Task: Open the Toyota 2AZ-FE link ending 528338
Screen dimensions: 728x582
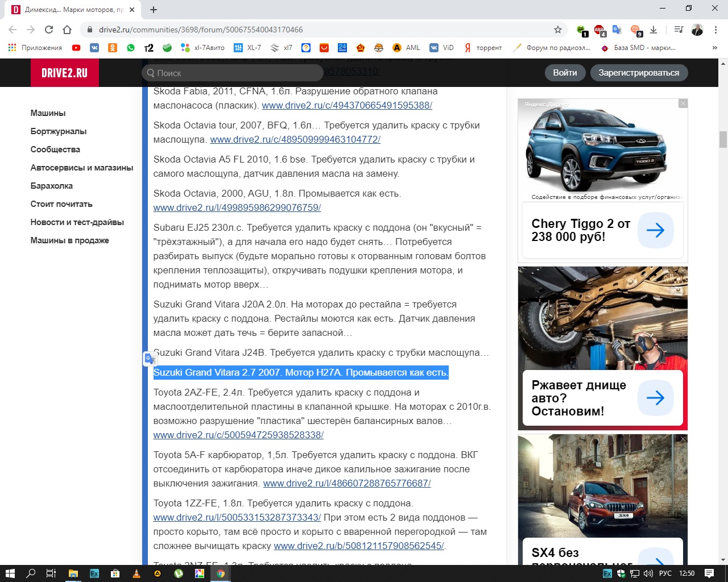Action: tap(238, 435)
